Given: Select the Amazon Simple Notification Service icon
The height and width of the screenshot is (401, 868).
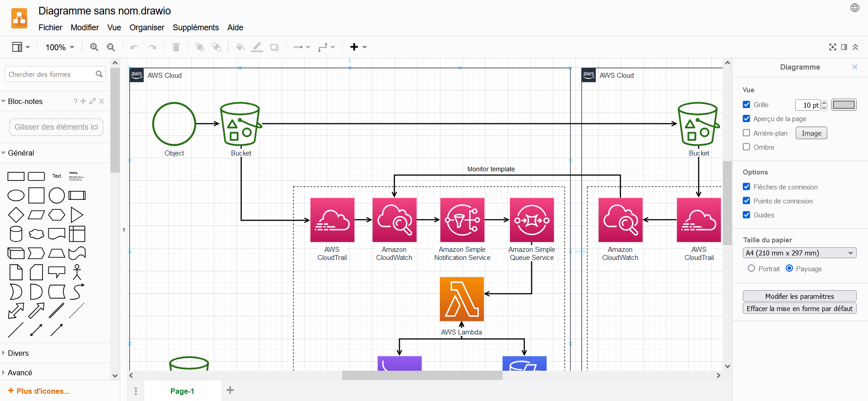Looking at the screenshot, I should (x=462, y=220).
